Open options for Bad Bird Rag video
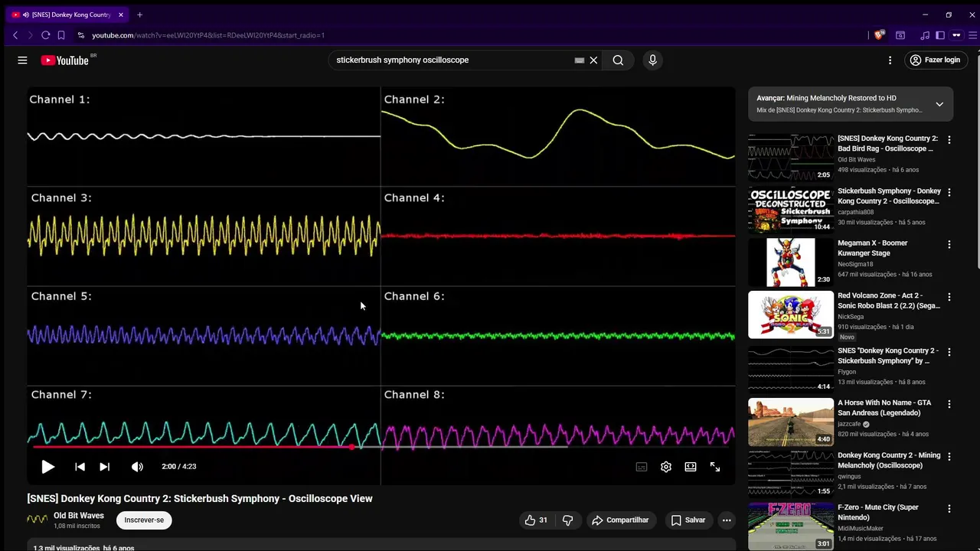The height and width of the screenshot is (551, 980). (x=949, y=140)
